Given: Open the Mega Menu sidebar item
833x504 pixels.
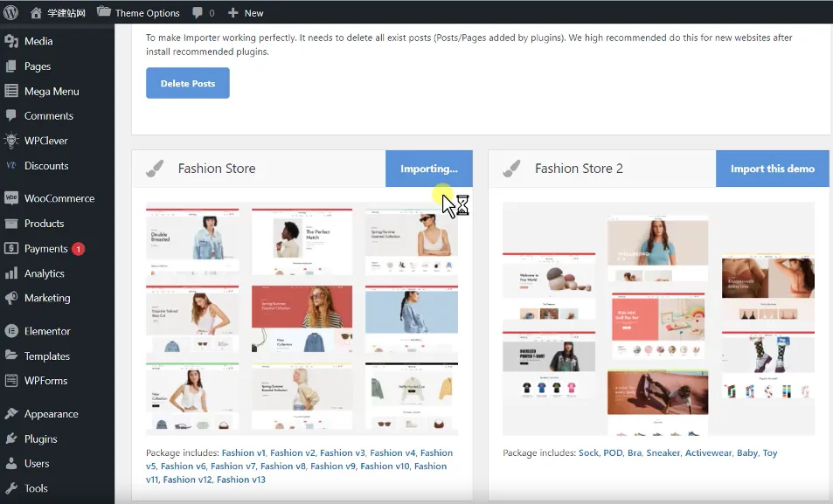Looking at the screenshot, I should click(x=52, y=91).
